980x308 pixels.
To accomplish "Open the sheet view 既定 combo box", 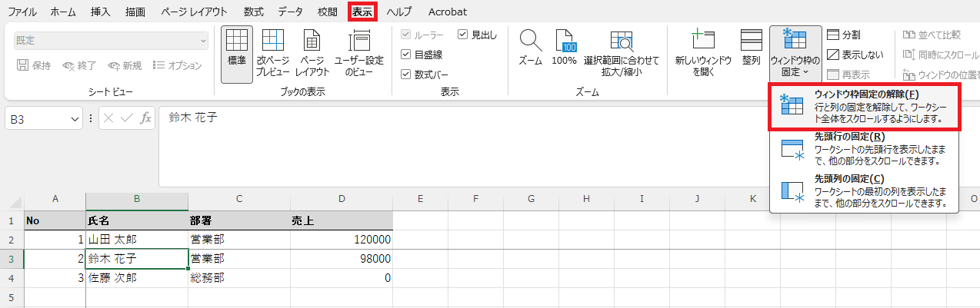I will [112, 41].
